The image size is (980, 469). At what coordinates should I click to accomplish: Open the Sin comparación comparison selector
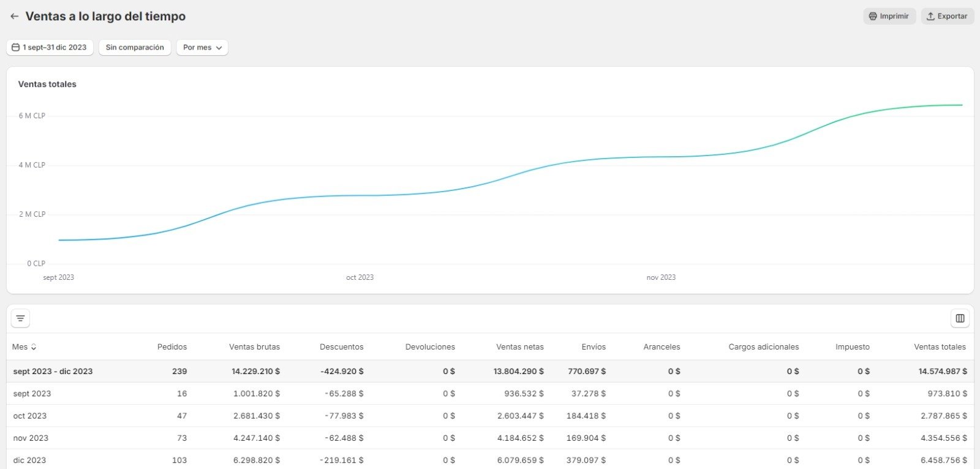coord(135,47)
